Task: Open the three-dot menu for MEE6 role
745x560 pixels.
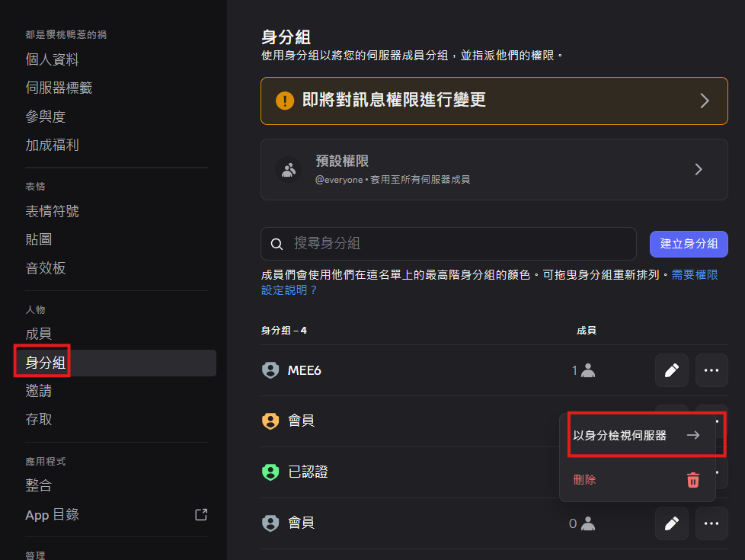Action: pos(711,370)
